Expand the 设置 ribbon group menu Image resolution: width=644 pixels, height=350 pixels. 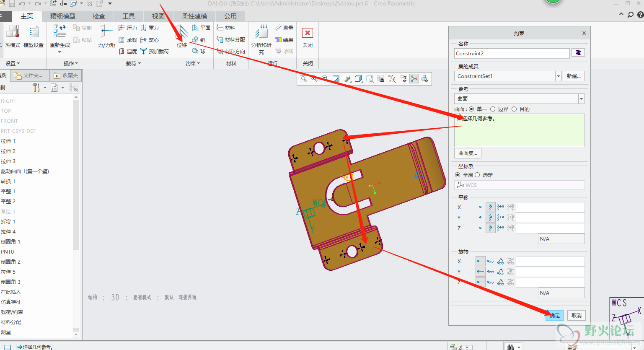[x=13, y=63]
